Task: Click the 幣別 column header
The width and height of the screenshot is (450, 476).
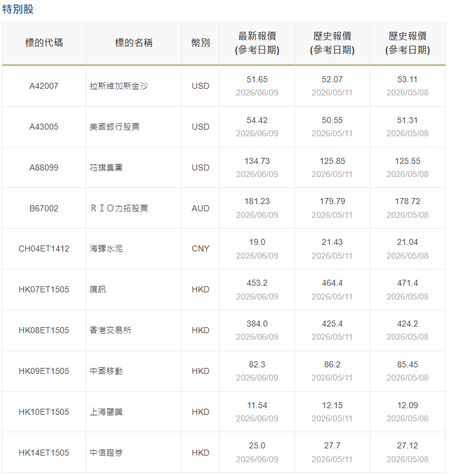Action: point(200,43)
